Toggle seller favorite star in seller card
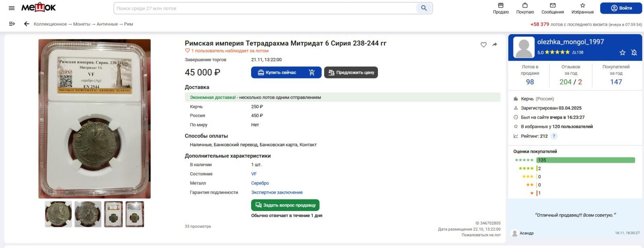644x248 pixels. [x=622, y=53]
